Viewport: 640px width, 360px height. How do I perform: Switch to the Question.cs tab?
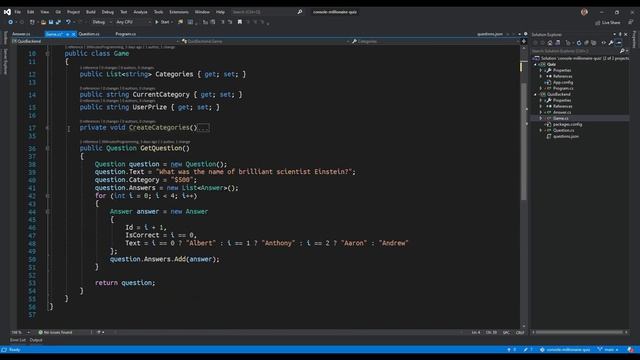(x=89, y=34)
